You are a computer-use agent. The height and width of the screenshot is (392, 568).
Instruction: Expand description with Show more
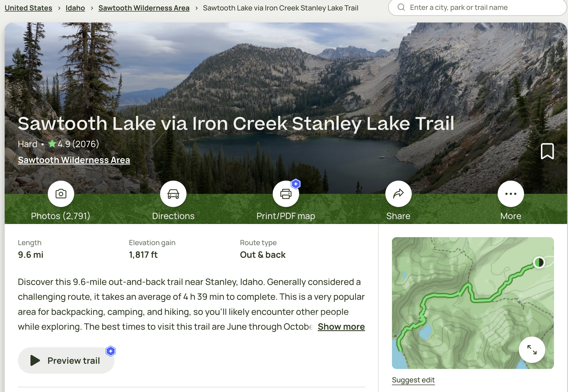click(x=341, y=327)
